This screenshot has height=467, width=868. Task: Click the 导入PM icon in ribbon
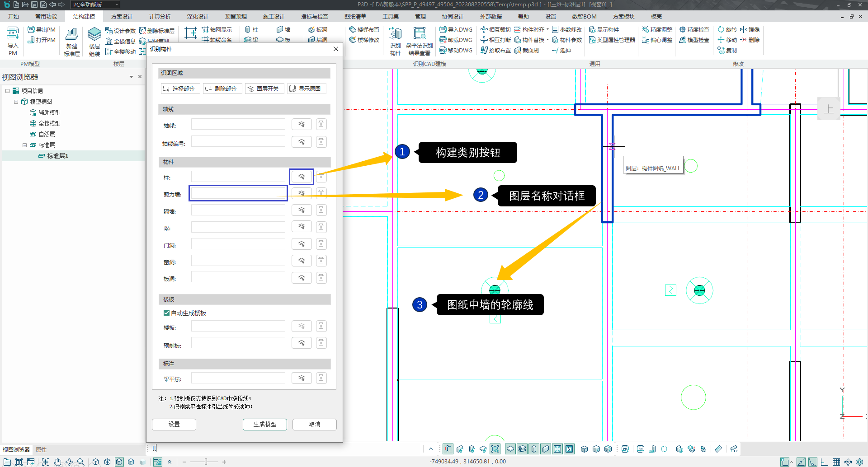click(13, 41)
